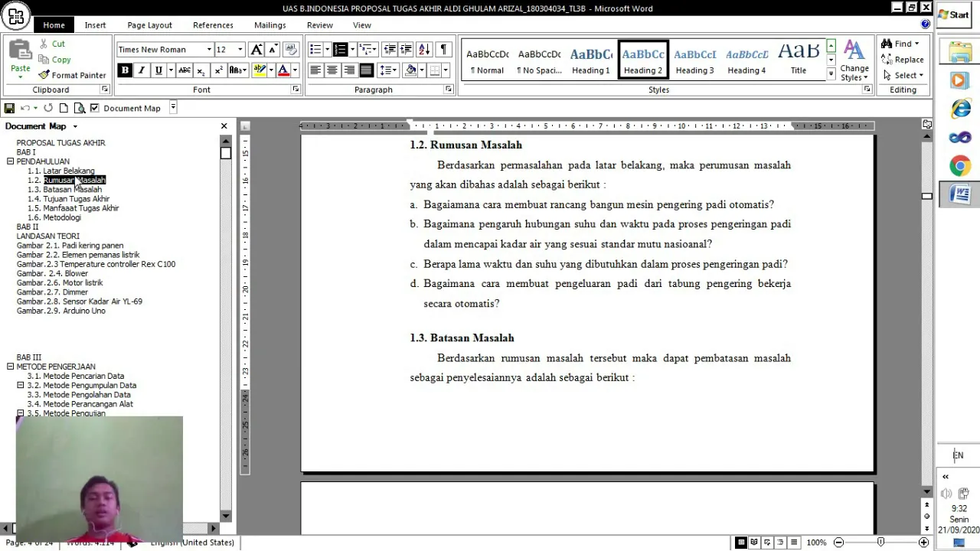Click the Clear Formatting icon

[290, 50]
